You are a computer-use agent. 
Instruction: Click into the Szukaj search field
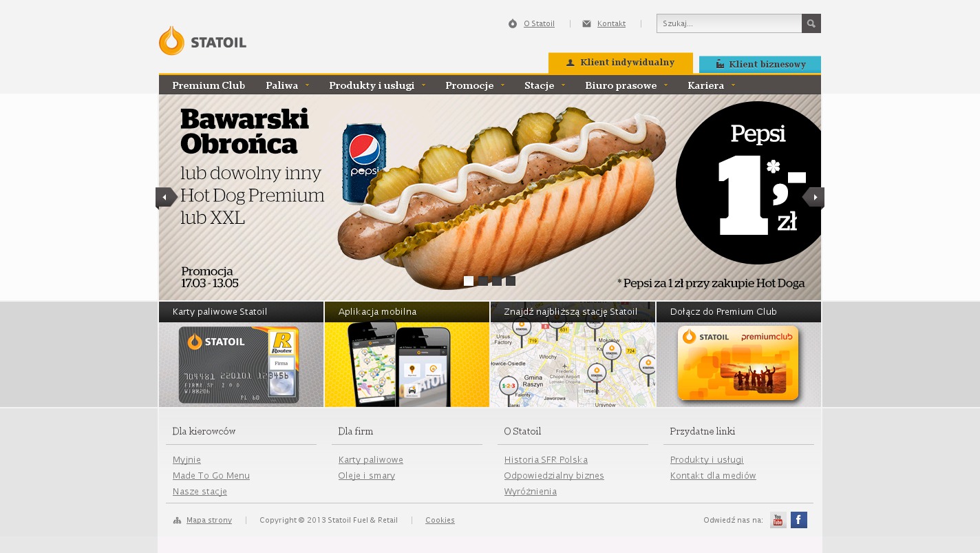[x=729, y=23]
